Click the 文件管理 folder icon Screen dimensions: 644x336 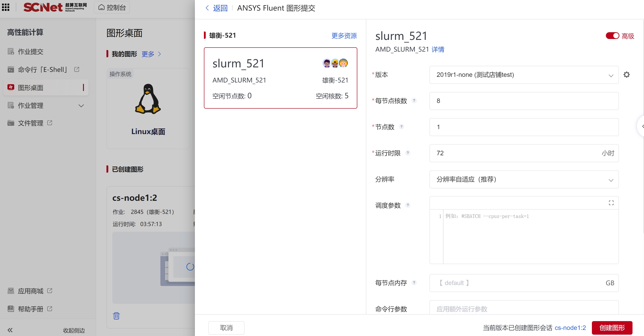click(x=11, y=123)
